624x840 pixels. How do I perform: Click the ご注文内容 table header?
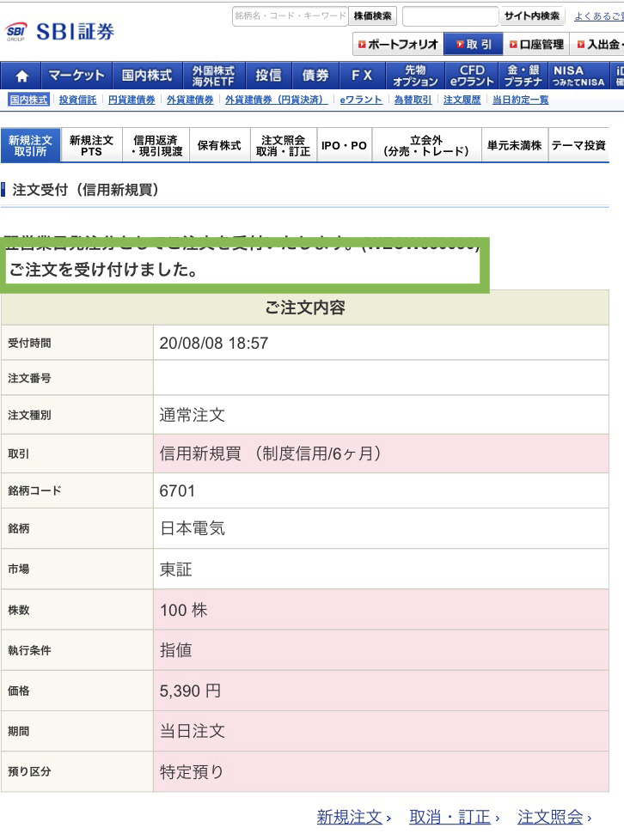(305, 307)
